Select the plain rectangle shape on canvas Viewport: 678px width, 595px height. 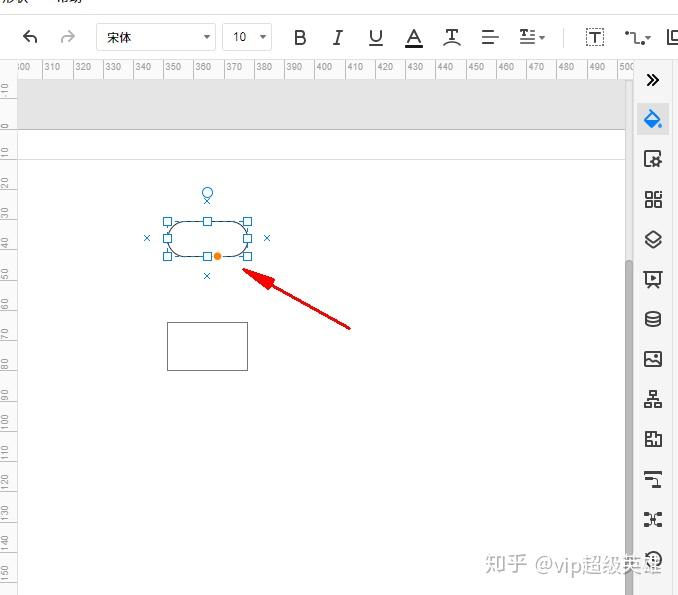tap(208, 346)
